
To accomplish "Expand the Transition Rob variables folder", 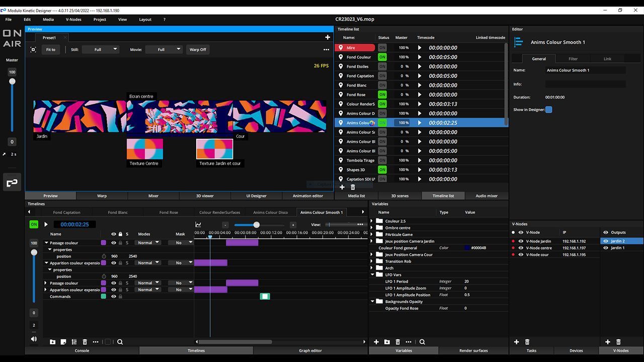I will (x=372, y=261).
